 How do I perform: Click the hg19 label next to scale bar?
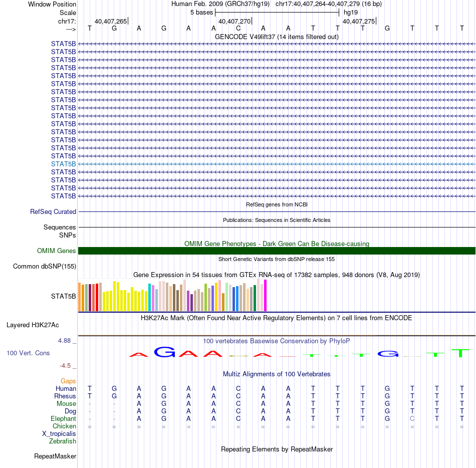tap(351, 13)
